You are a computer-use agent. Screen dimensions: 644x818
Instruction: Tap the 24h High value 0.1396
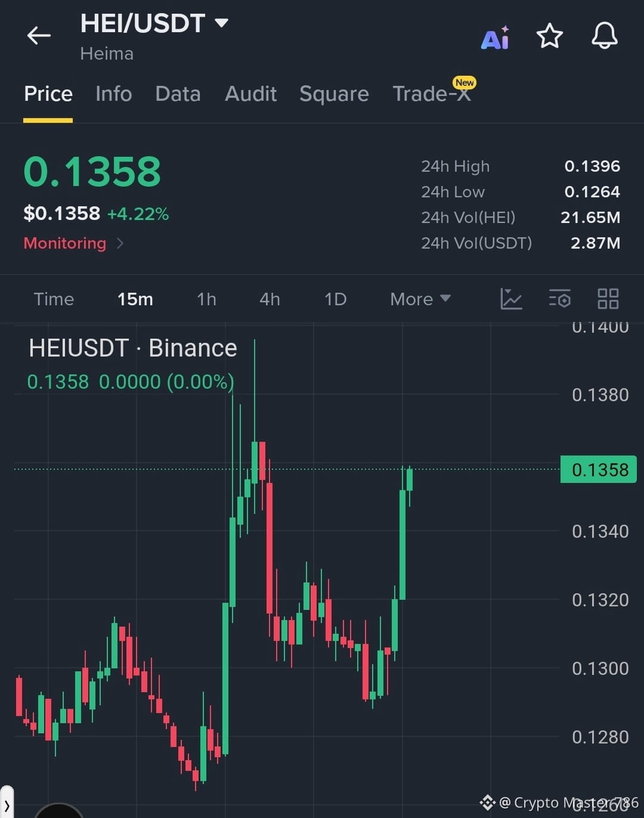(x=592, y=166)
